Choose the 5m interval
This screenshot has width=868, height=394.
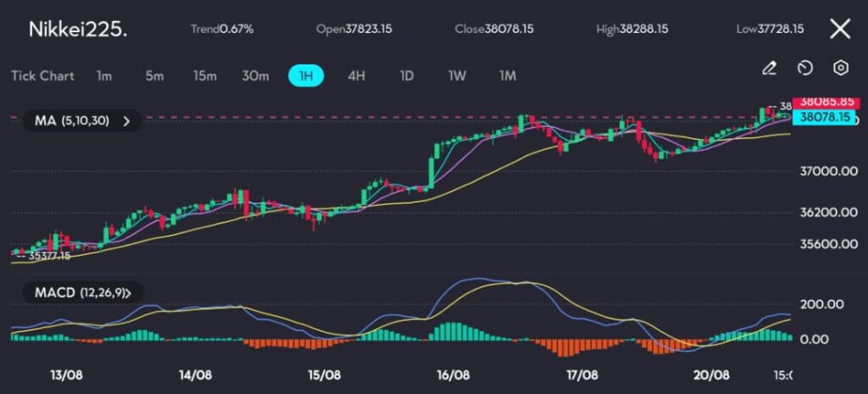[x=154, y=75]
